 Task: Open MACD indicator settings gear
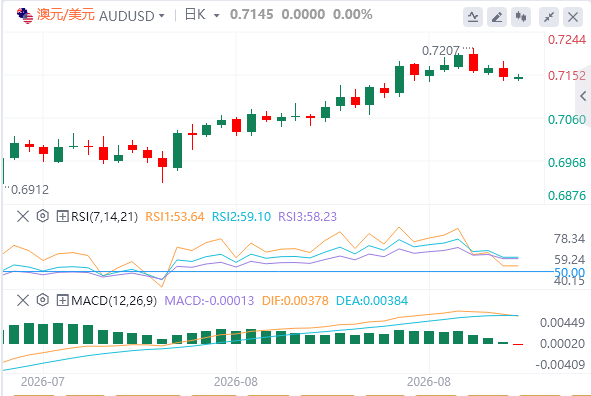tap(43, 300)
